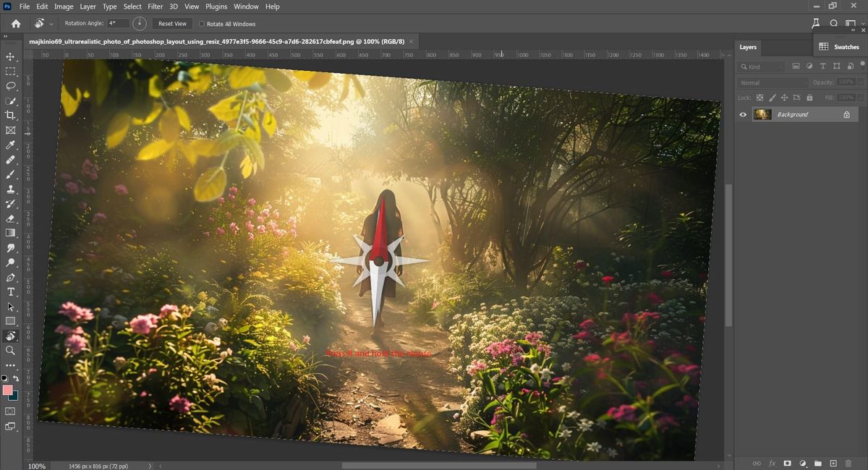Select the Clone Stamp tool
Image resolution: width=868 pixels, height=470 pixels.
click(x=10, y=189)
